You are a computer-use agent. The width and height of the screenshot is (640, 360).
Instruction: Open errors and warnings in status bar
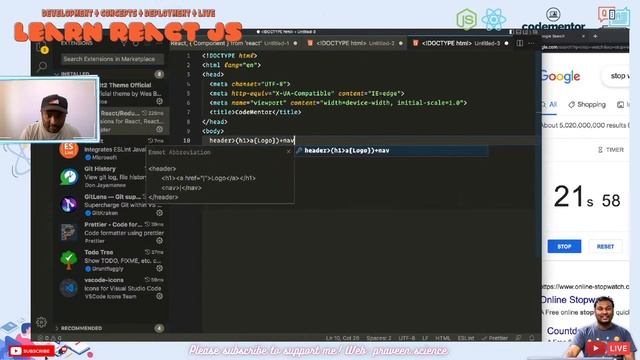50,338
